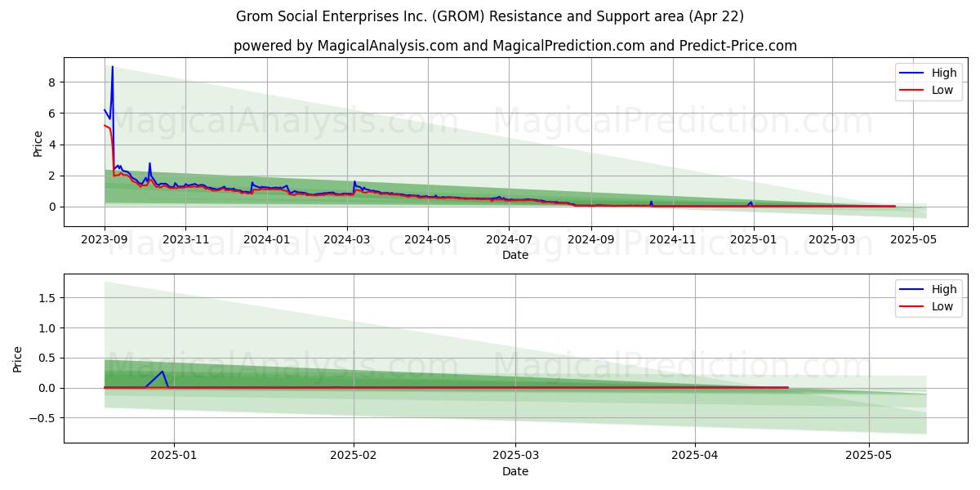The image size is (980, 490).
Task: Click the '2024-05' x-axis label
Action: (428, 239)
